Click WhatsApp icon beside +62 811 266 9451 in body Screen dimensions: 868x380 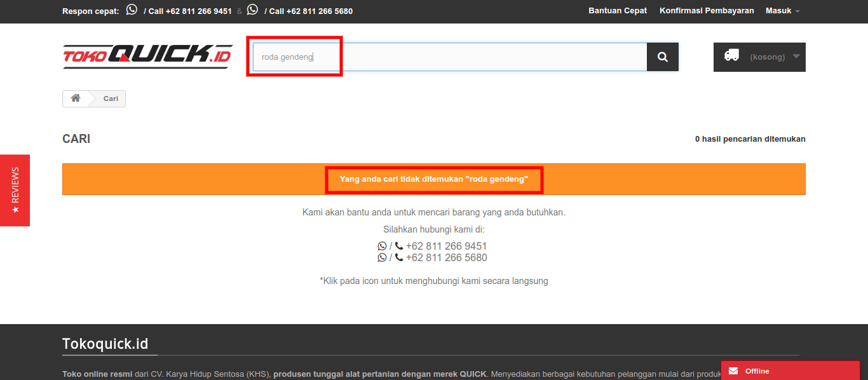pos(382,246)
